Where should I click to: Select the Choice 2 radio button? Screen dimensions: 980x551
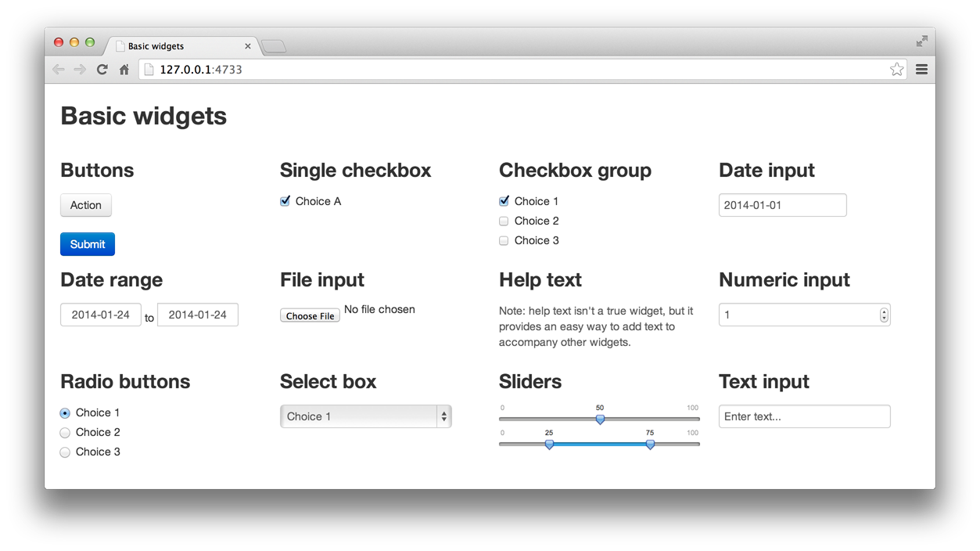pos(65,433)
